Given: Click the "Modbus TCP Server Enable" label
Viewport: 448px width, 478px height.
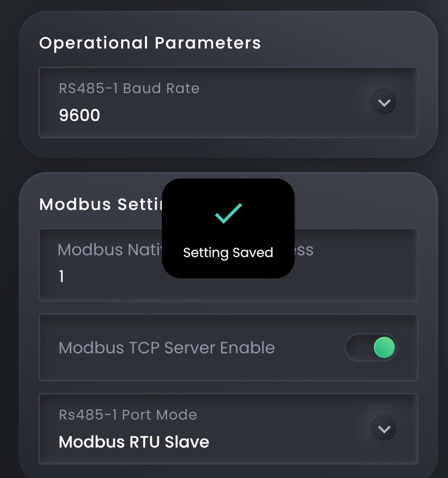Looking at the screenshot, I should pos(167,348).
